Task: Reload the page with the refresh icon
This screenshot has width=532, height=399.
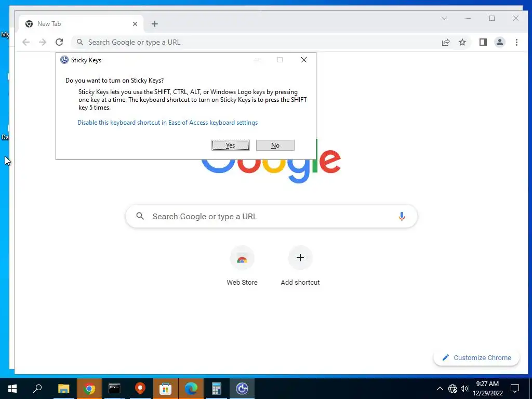Action: click(x=59, y=42)
